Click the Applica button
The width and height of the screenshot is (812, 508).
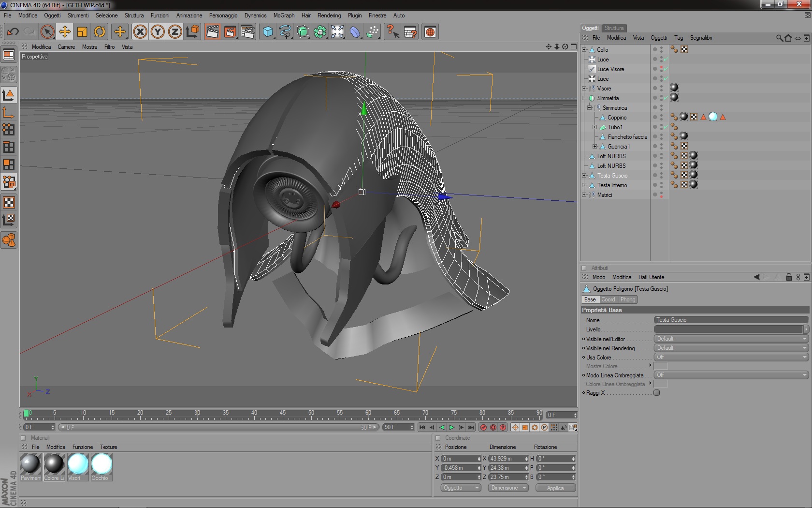[555, 488]
